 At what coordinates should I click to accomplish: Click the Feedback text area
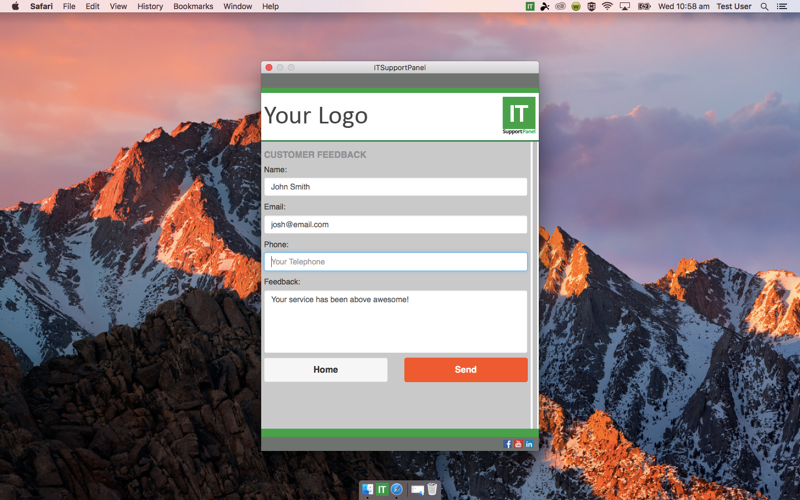tap(395, 321)
